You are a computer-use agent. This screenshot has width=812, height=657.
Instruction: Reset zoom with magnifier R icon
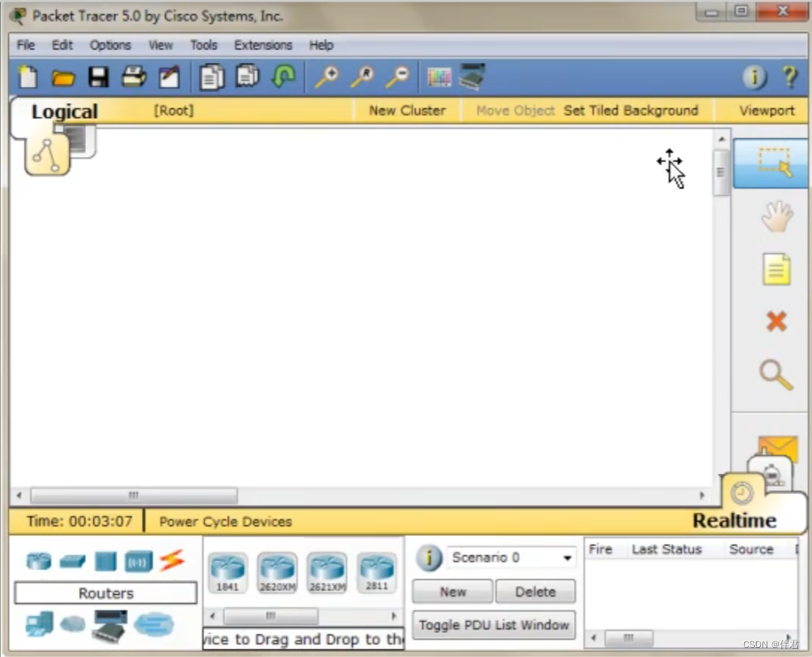click(362, 77)
